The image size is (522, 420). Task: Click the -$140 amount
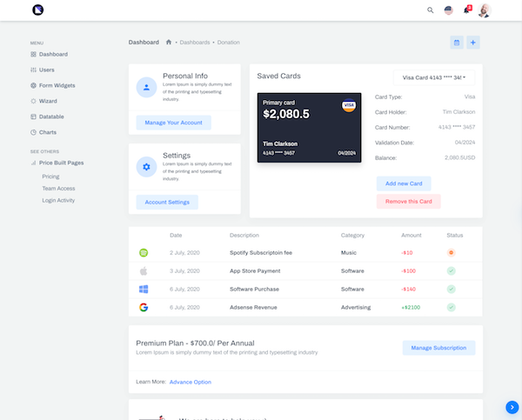(x=409, y=290)
